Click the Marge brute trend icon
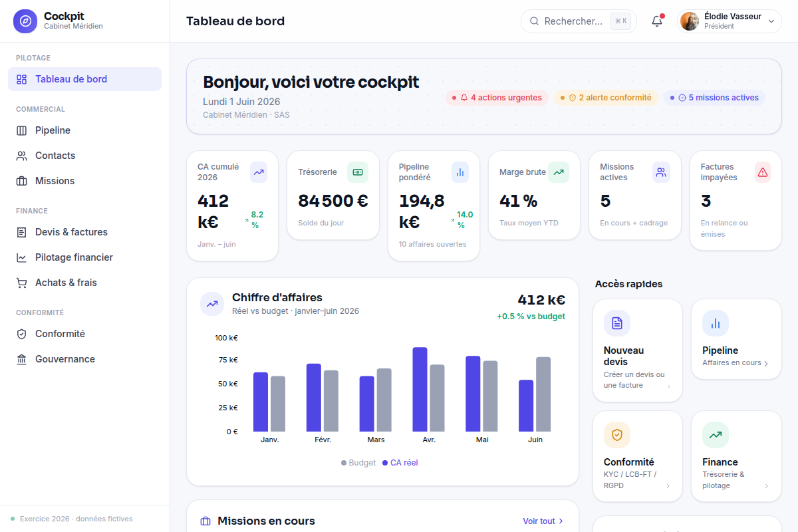The image size is (798, 532). 559,172
